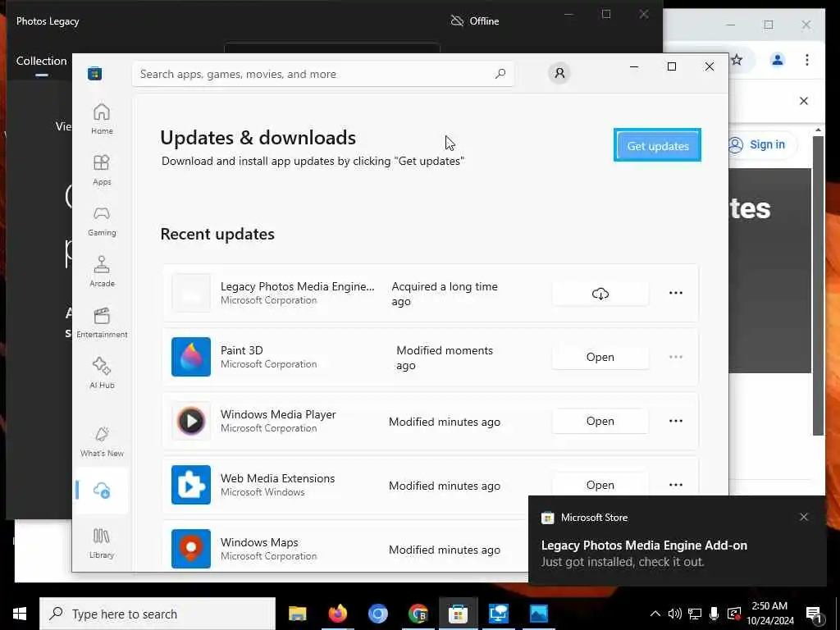
Task: Click the Get updates button
Action: [657, 145]
